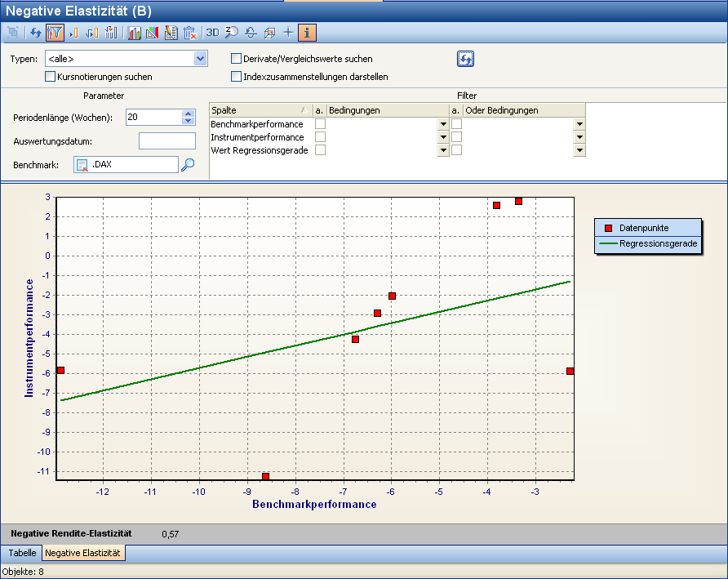Enable 3D chart view
Image resolution: width=728 pixels, height=579 pixels.
coord(212,33)
